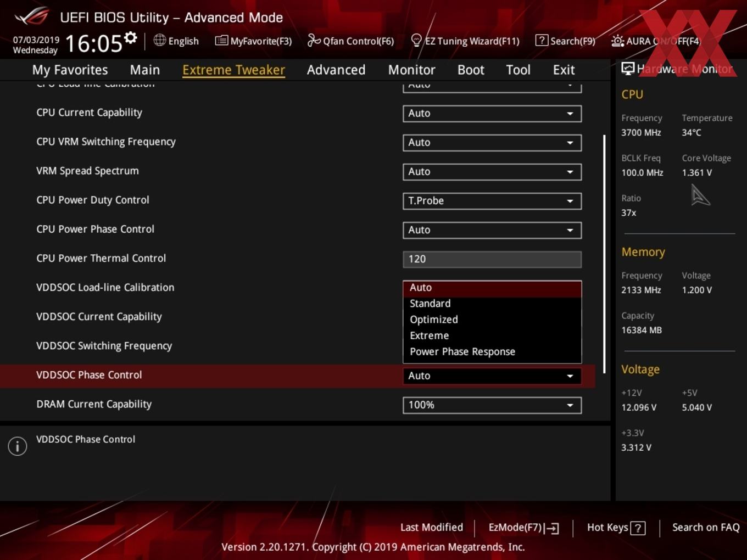Switch to the Main tab
747x560 pixels.
tap(145, 70)
